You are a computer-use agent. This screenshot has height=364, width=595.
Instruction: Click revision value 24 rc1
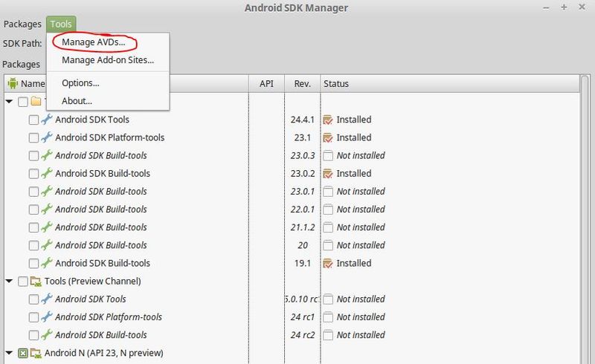pos(303,316)
